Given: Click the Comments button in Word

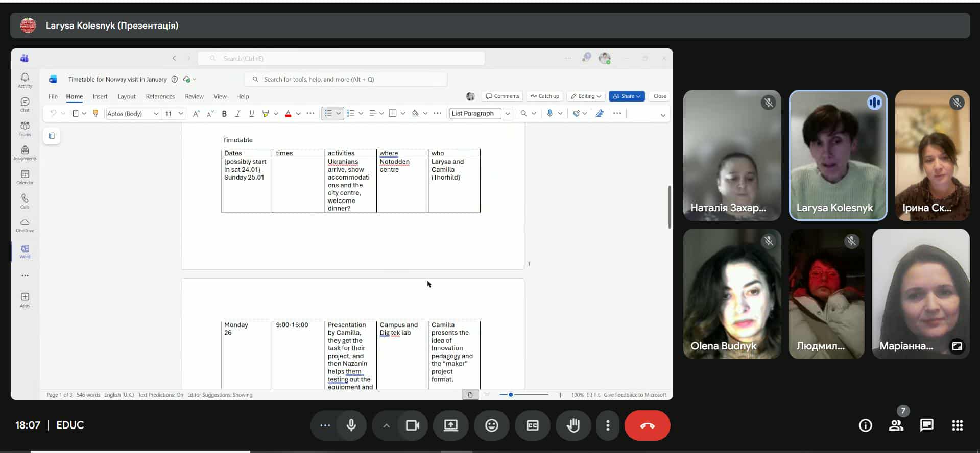Looking at the screenshot, I should coord(502,96).
